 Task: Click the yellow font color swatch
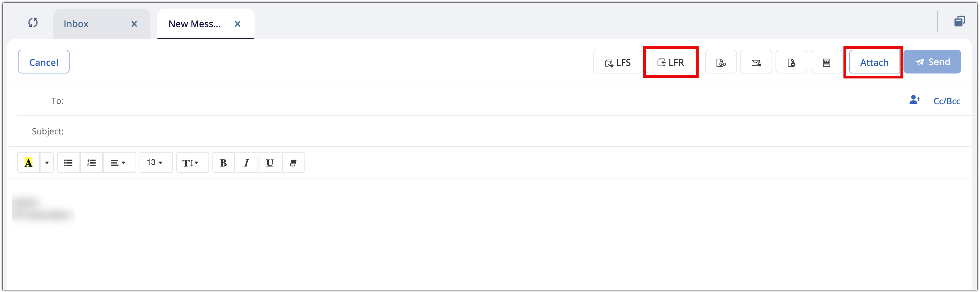[x=29, y=162]
